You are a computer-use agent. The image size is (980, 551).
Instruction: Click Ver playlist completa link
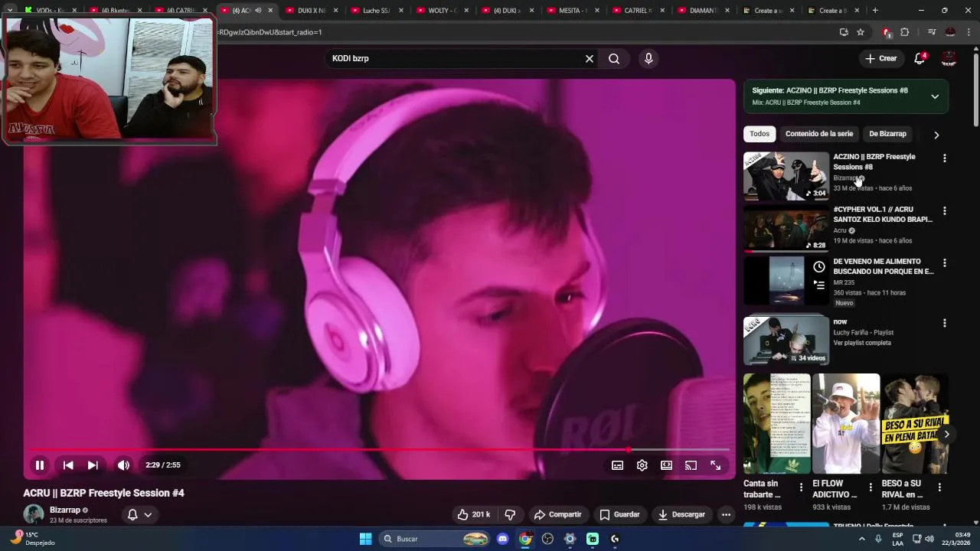point(862,343)
